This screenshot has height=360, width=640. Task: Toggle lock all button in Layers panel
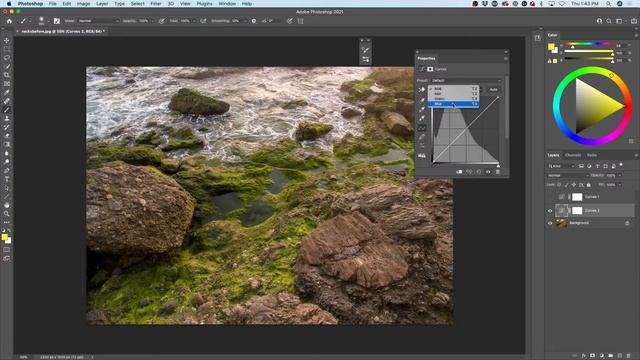pos(589,185)
